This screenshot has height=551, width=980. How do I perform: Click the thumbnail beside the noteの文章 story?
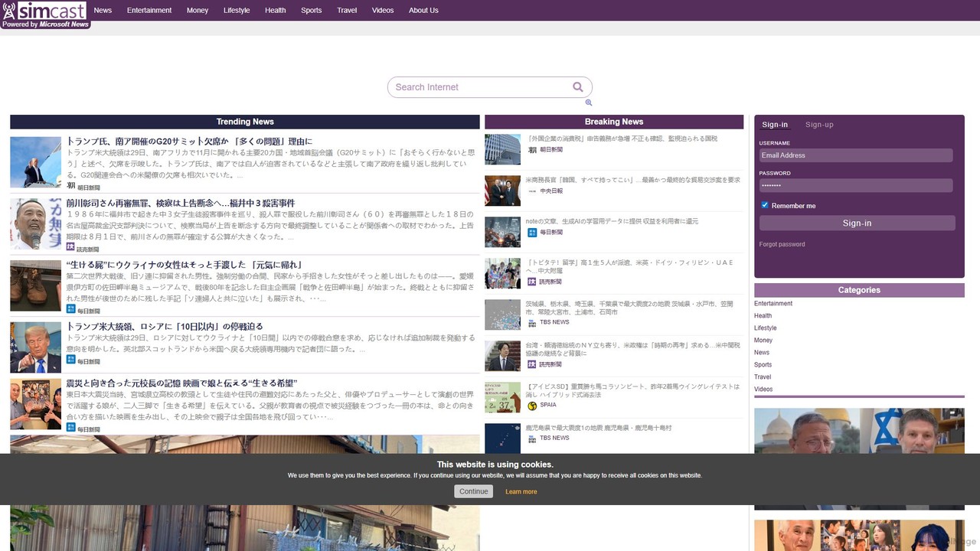coord(502,232)
